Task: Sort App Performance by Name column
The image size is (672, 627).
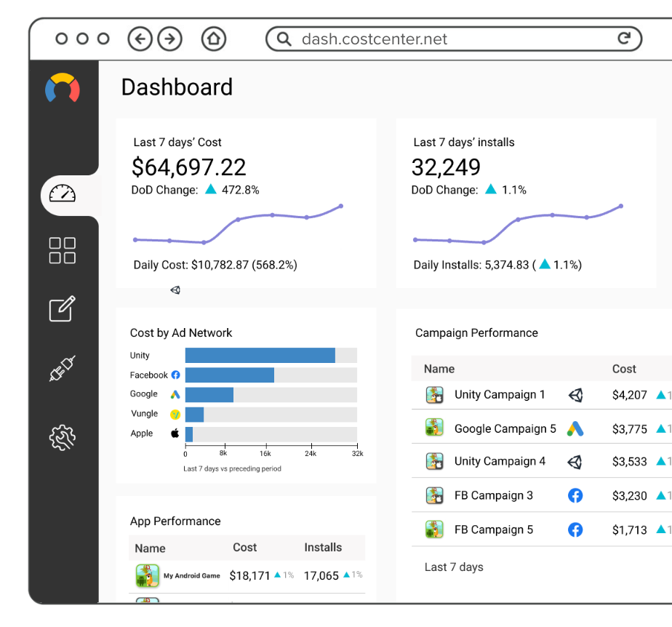Action: tap(150, 548)
